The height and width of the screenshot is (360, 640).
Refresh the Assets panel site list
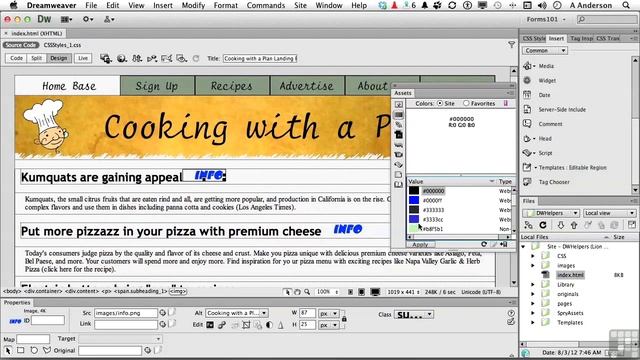click(x=484, y=244)
